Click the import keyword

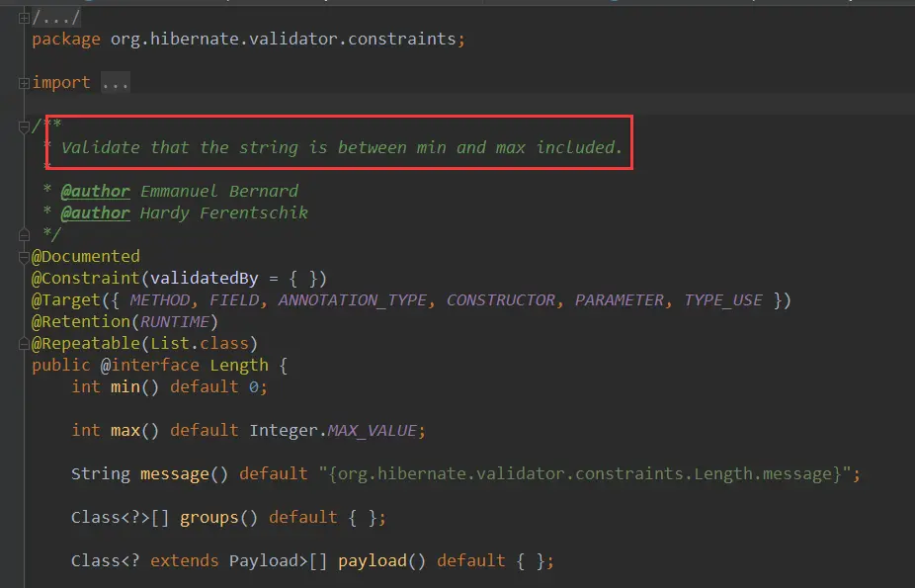(x=61, y=83)
